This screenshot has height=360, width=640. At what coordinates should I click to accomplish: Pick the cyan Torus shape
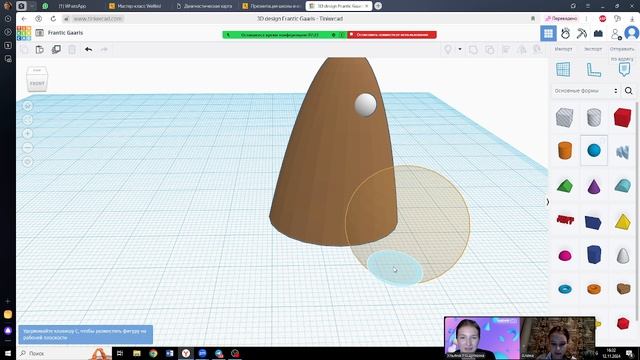[565, 289]
